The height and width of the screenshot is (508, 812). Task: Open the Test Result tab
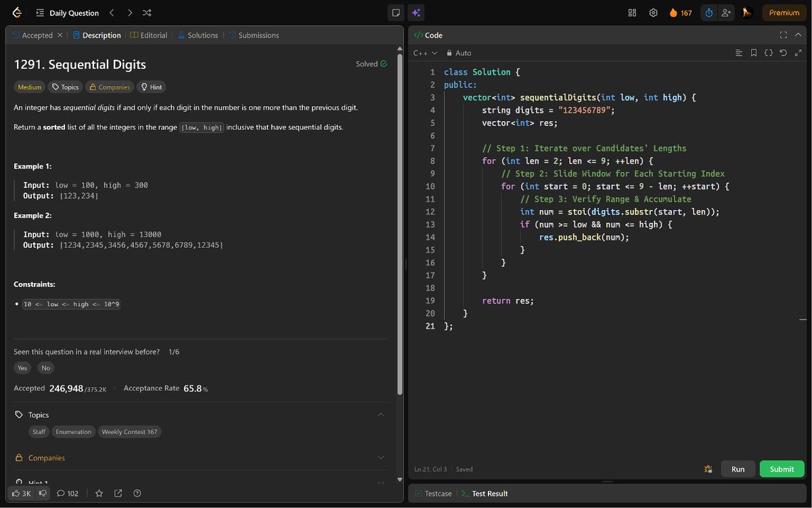coord(484,494)
